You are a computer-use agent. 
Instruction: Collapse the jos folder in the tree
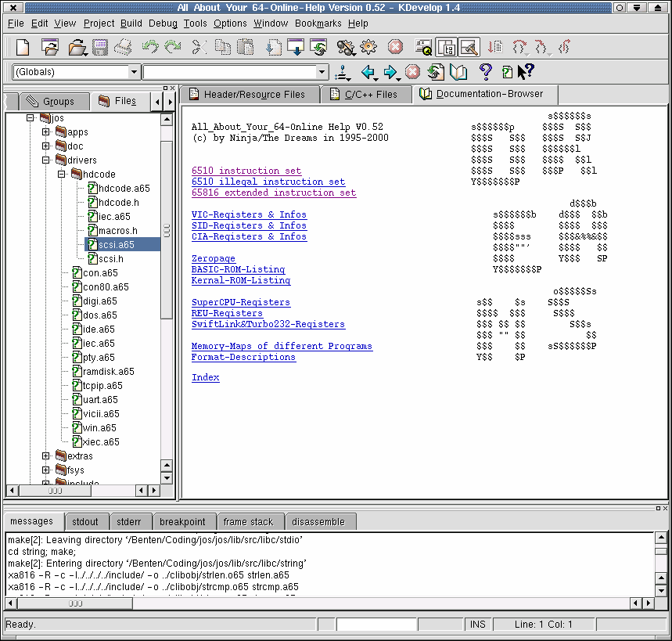30,117
